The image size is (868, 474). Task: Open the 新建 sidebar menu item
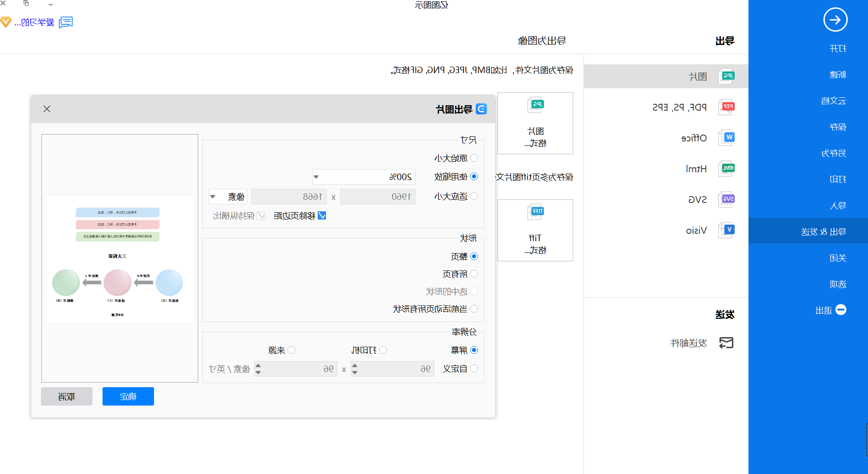pos(838,75)
